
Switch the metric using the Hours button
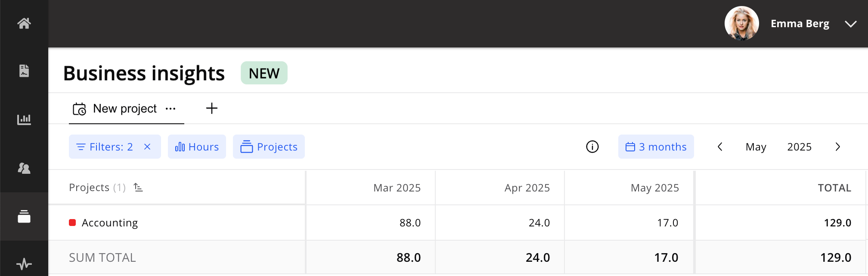point(197,147)
